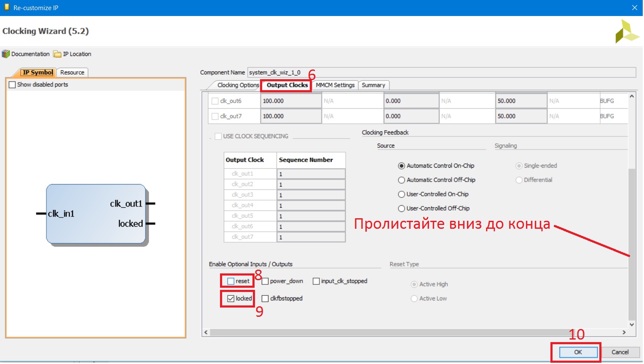The image size is (644, 364).
Task: Enable the reset optional input checkbox
Action: [x=231, y=281]
